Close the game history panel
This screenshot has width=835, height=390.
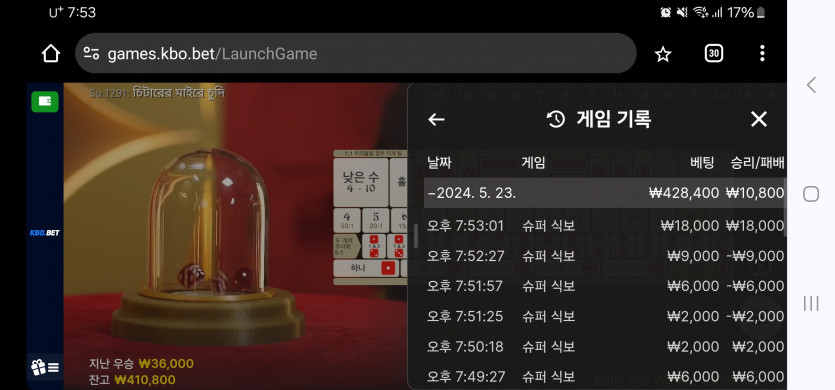[758, 119]
